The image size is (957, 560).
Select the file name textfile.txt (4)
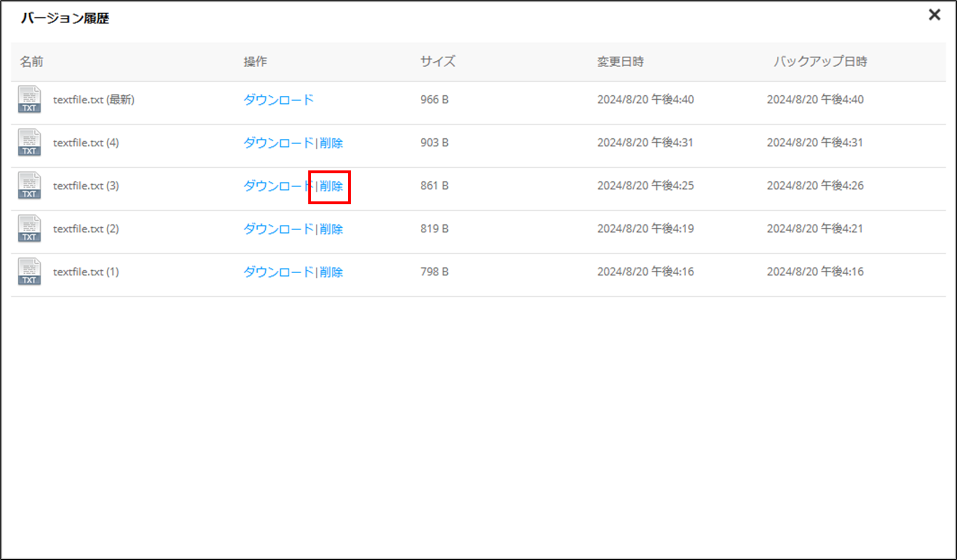pos(86,142)
